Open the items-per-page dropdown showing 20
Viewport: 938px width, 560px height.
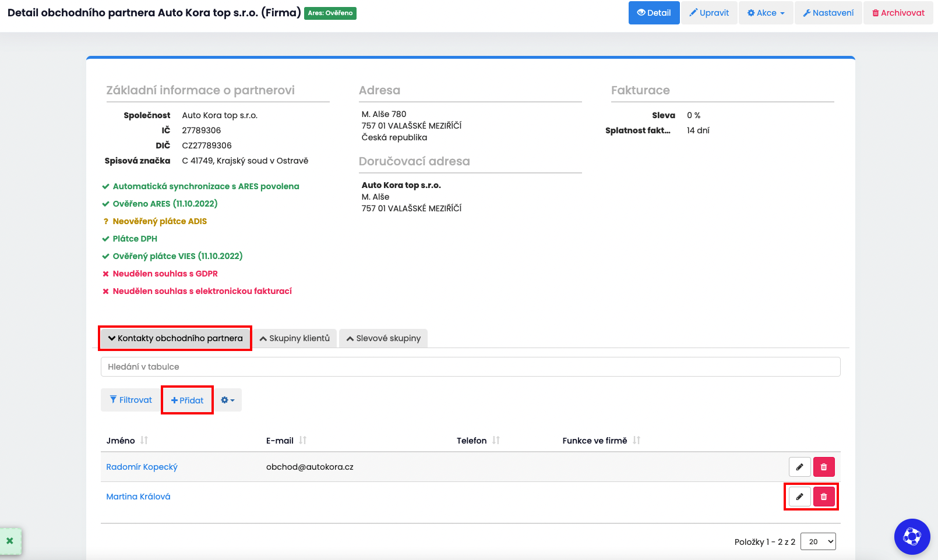point(819,541)
